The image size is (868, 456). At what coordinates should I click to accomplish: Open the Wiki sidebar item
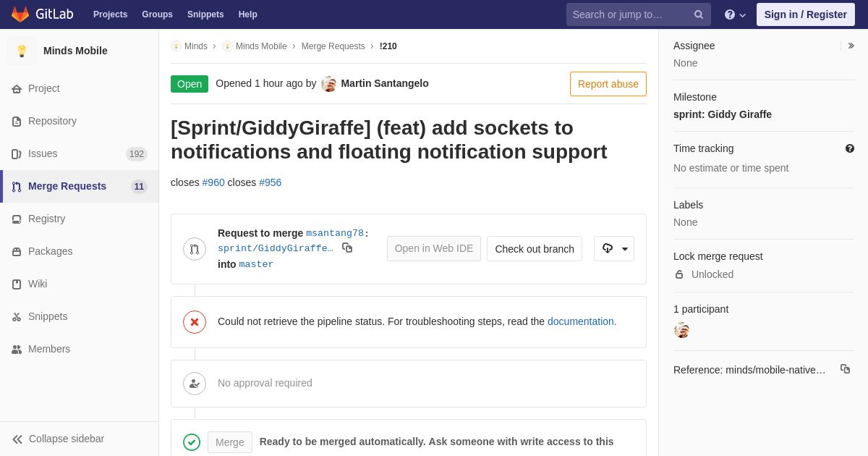point(79,284)
